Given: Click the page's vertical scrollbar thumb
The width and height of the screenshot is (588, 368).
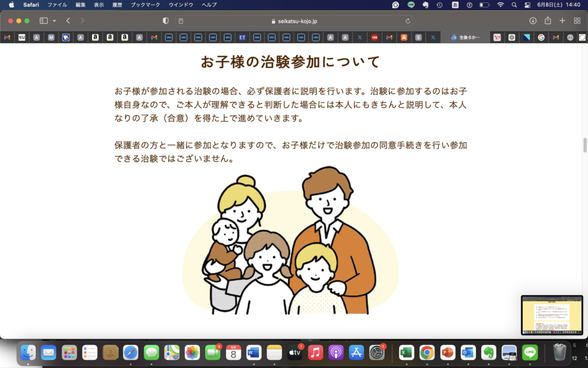Looking at the screenshot, I should point(585,145).
